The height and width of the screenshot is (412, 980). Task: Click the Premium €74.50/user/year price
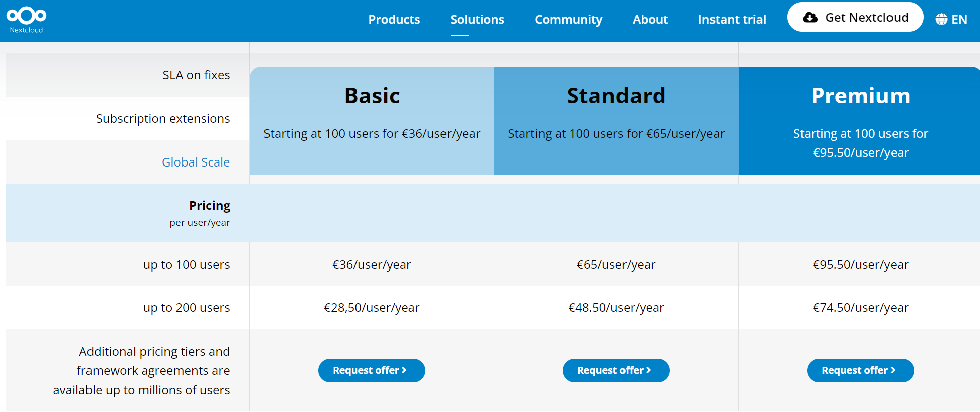point(860,308)
